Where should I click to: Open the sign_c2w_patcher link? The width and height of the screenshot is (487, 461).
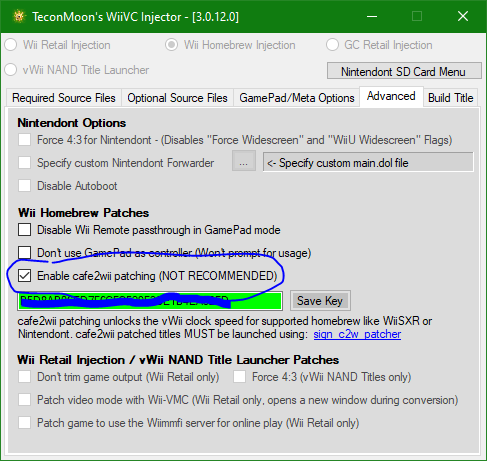coord(357,334)
